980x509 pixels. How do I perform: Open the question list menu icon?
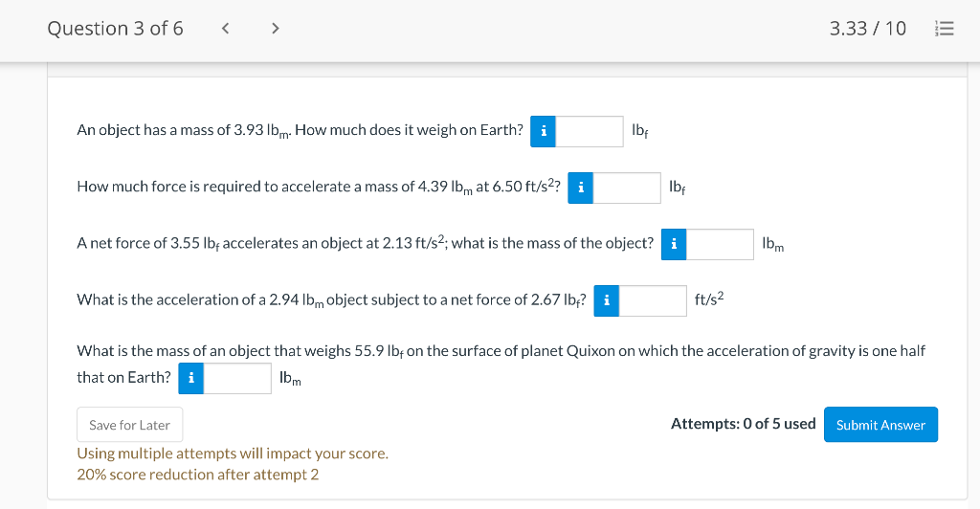point(944,29)
